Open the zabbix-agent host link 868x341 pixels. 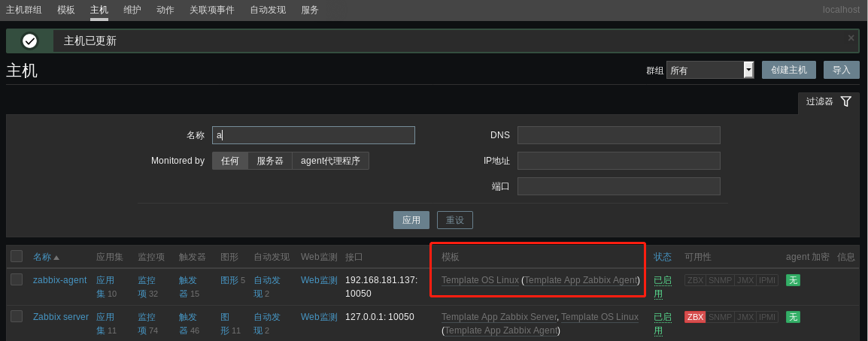coord(59,280)
